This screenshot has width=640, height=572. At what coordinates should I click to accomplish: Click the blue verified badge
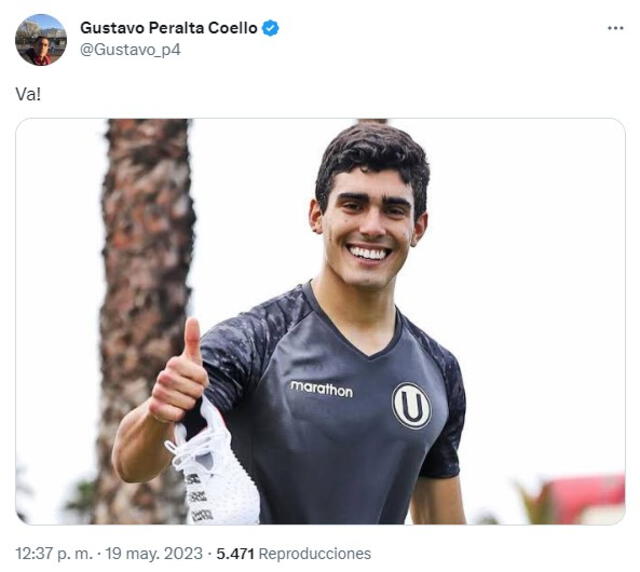point(270,28)
